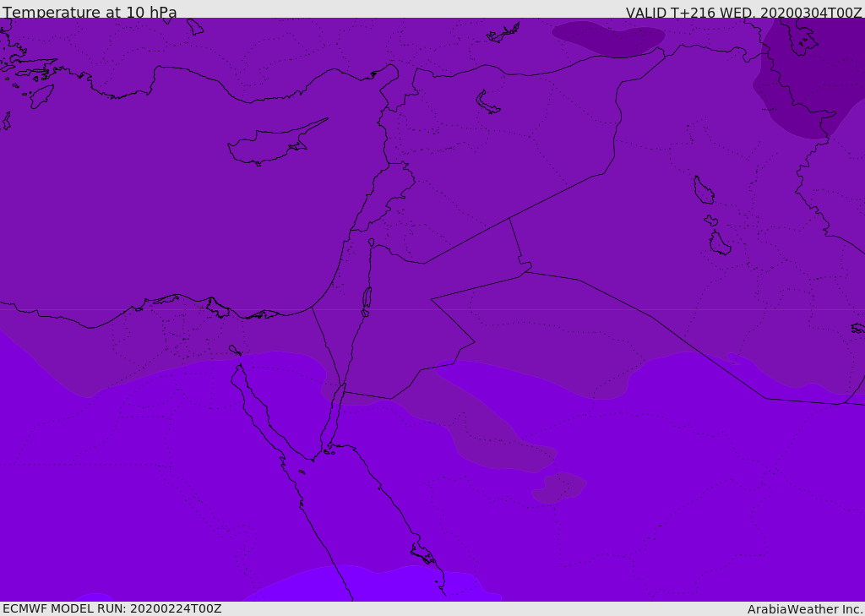Click the 'ArabiaWeather Inc.' credit text
This screenshot has height=616, width=865.
(805, 609)
